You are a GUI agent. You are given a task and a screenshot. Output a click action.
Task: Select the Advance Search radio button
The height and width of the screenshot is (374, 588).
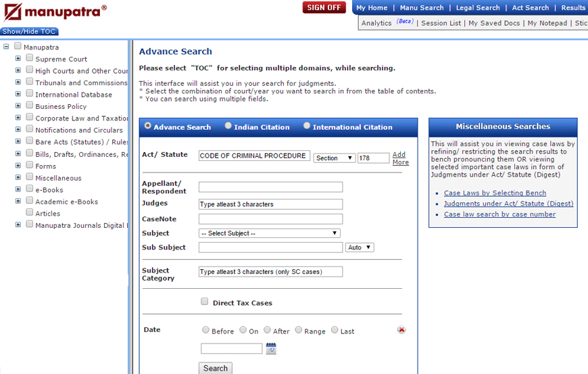coord(148,126)
